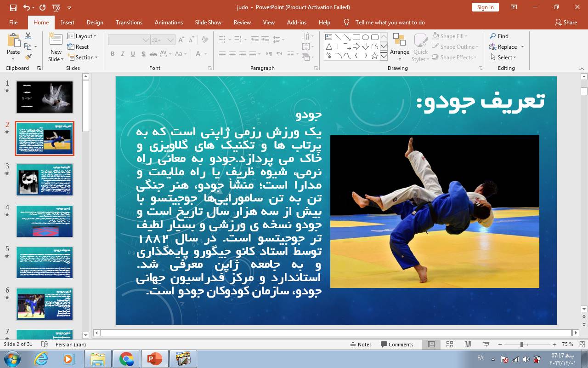Open the font size dropdown

170,40
